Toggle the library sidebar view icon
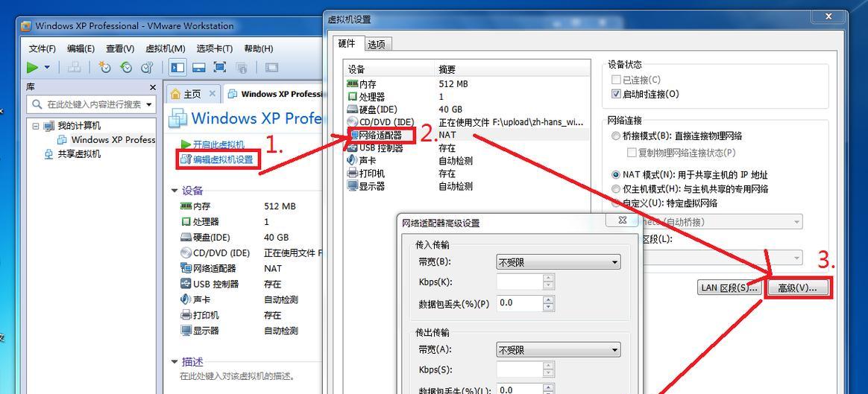868x394 pixels. (177, 68)
